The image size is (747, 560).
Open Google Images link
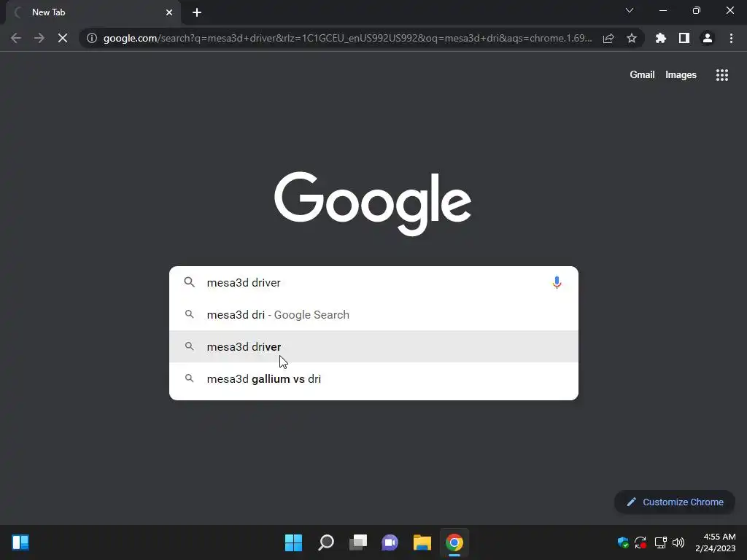click(x=681, y=75)
